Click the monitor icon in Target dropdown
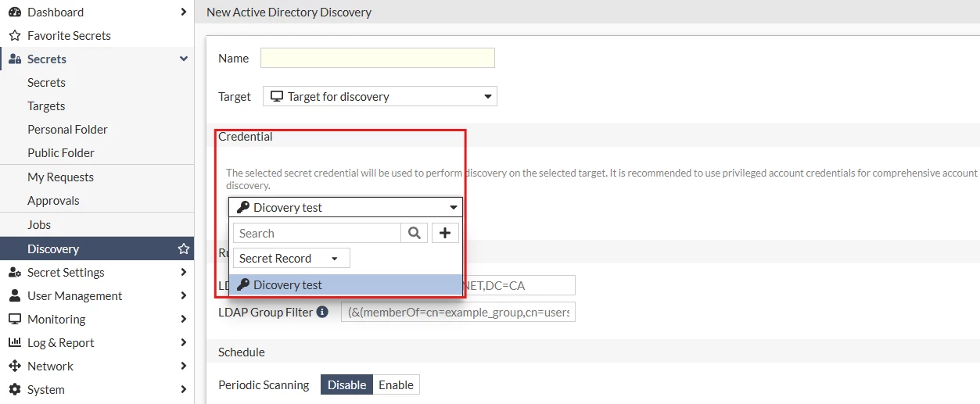The height and width of the screenshot is (404, 980). pyautogui.click(x=277, y=96)
